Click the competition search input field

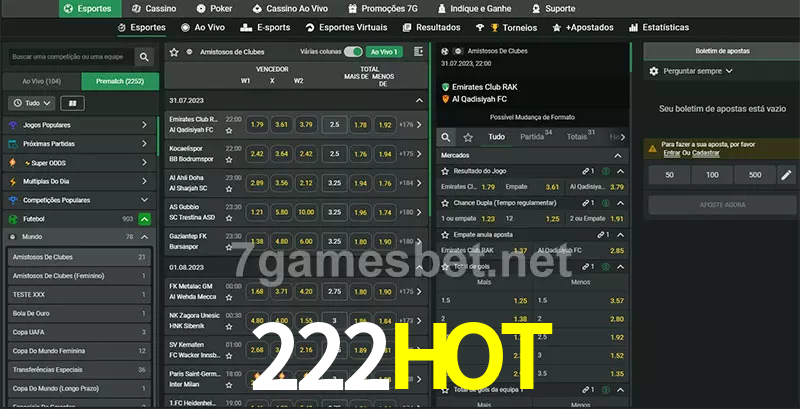71,57
